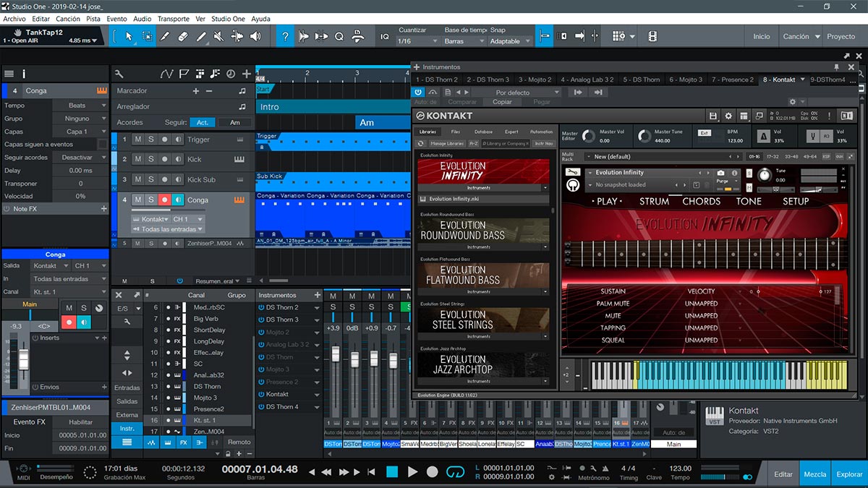Image resolution: width=868 pixels, height=488 pixels.
Task: Select the Evolution Roundwound Bass library thumbnail
Action: (x=484, y=231)
